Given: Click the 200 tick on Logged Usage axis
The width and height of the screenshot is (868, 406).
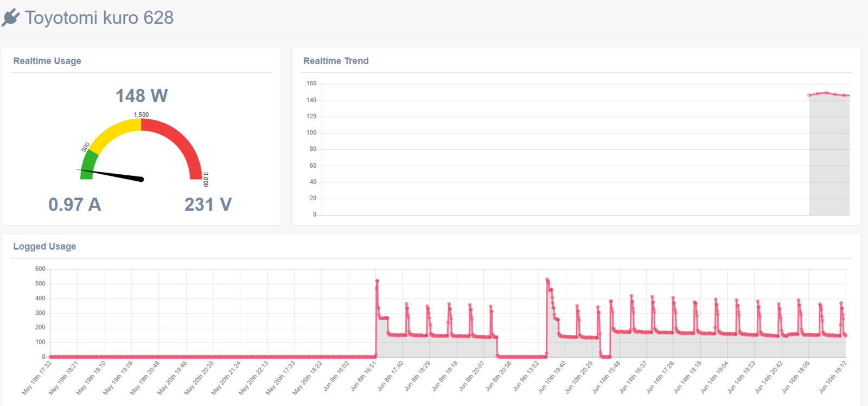Looking at the screenshot, I should pos(40,327).
